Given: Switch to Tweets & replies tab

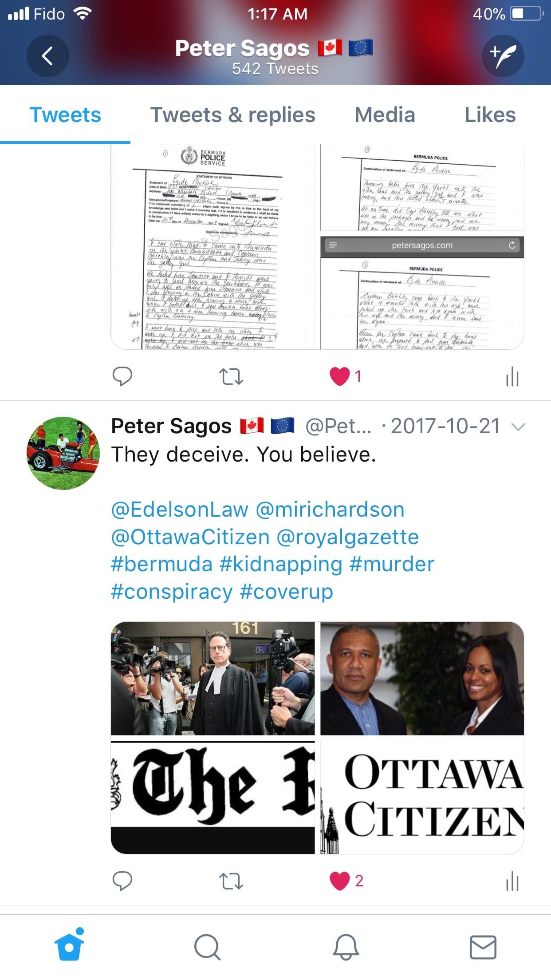Looking at the screenshot, I should point(233,115).
